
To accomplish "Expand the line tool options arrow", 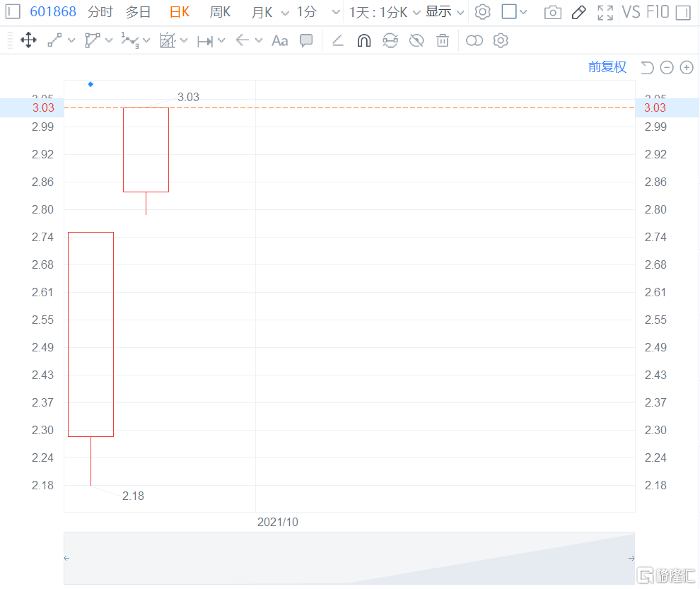I will (x=71, y=40).
